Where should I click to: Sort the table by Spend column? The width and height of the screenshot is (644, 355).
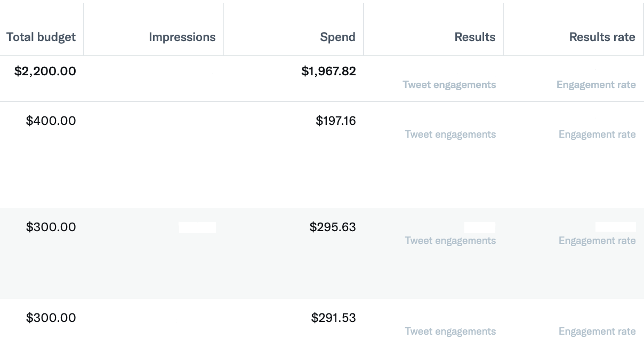[337, 37]
